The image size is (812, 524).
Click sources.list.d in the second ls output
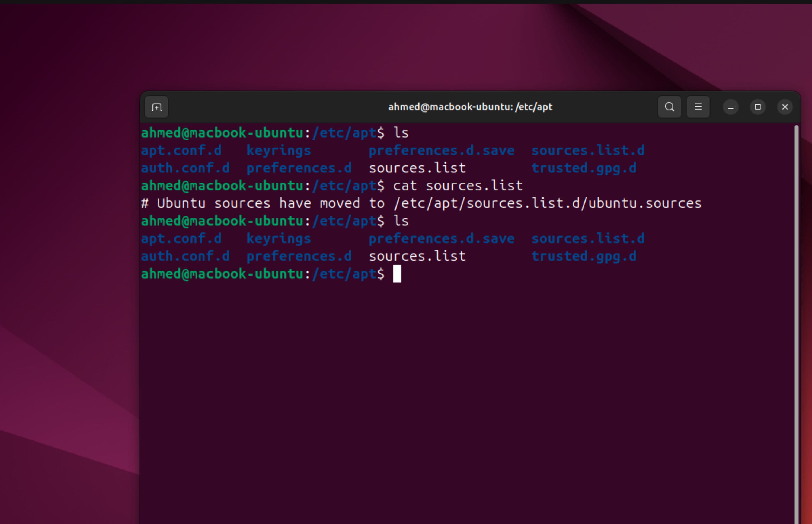tap(588, 238)
